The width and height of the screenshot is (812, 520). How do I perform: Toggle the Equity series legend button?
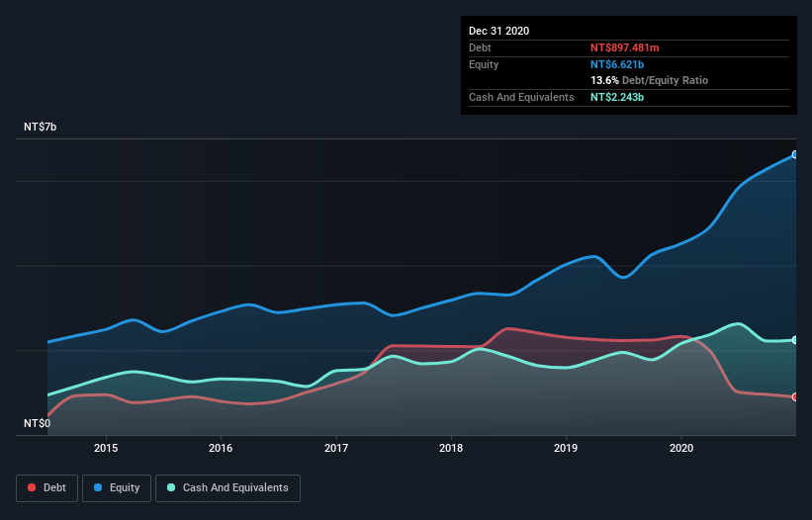coord(117,488)
